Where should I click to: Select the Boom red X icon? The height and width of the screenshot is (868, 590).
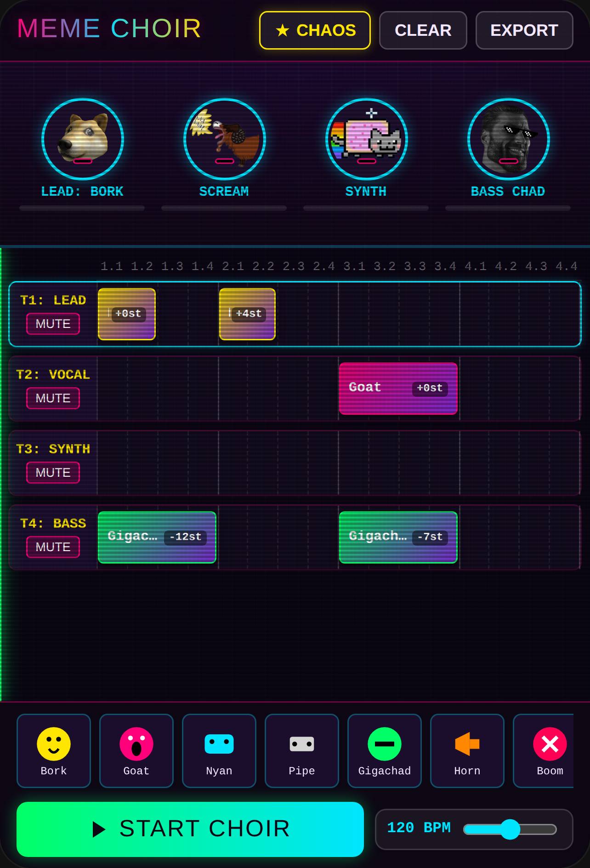[550, 744]
